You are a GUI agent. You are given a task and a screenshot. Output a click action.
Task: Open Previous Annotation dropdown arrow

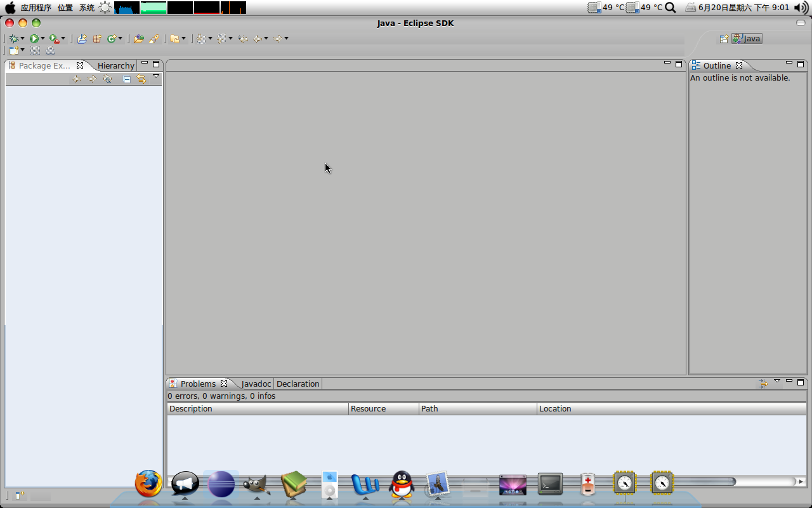[x=230, y=39]
